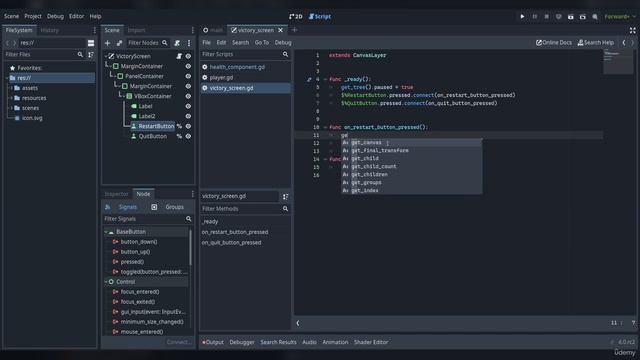
Task: Play a custom scene
Action: click(583, 17)
